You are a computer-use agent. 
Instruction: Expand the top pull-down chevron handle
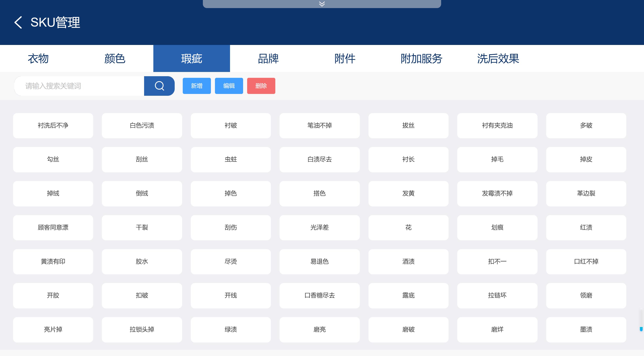[x=322, y=4]
